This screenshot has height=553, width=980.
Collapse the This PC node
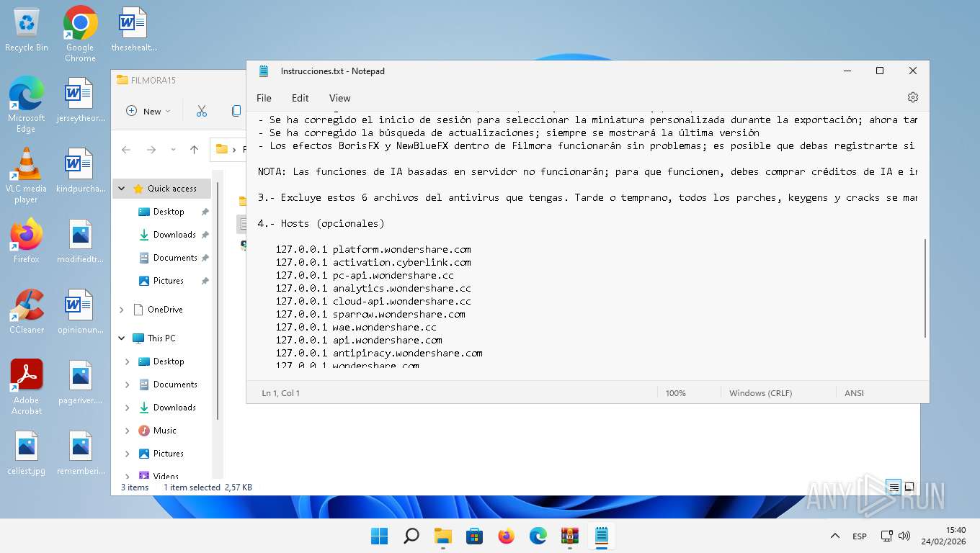[x=122, y=338]
